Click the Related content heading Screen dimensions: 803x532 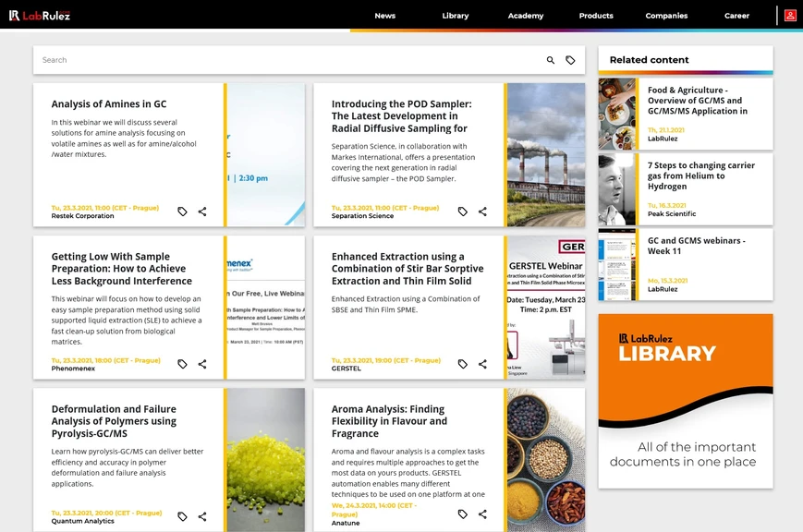[x=649, y=60]
